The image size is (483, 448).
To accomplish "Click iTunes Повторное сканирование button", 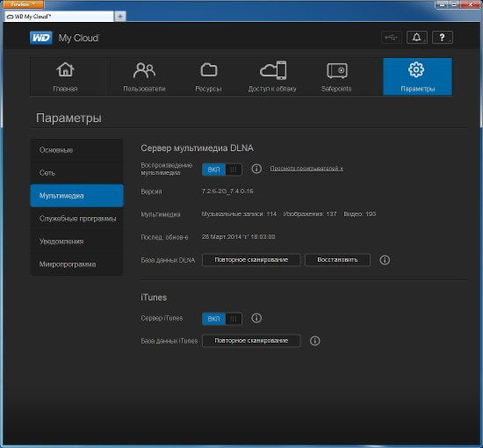I will click(x=251, y=341).
